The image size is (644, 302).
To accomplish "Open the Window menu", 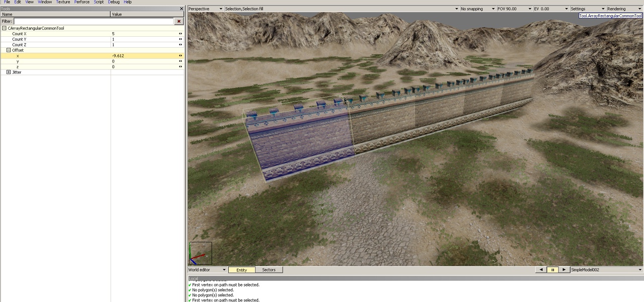I will 45,2.
